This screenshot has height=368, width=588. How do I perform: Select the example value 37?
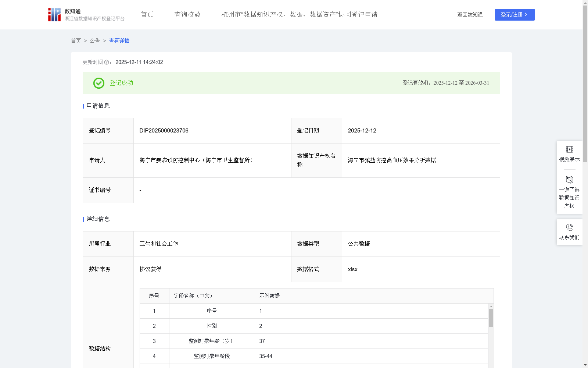[262, 341]
